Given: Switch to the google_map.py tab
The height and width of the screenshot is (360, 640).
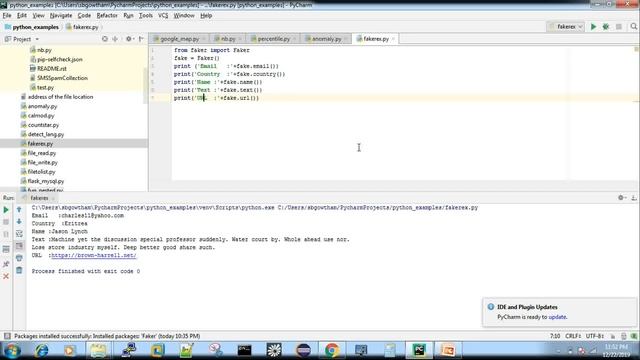Looking at the screenshot, I should [179, 39].
